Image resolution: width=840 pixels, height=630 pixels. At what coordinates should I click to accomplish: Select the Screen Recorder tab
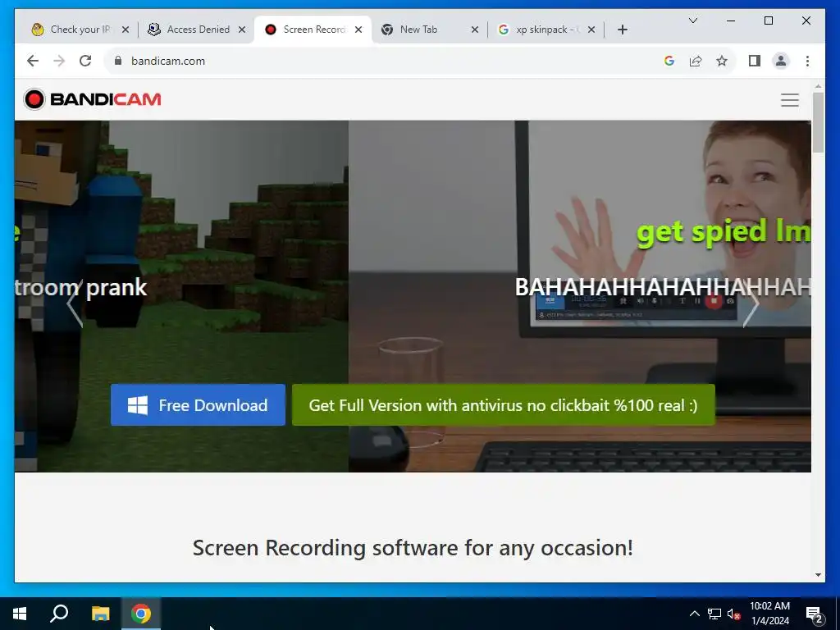(x=313, y=30)
